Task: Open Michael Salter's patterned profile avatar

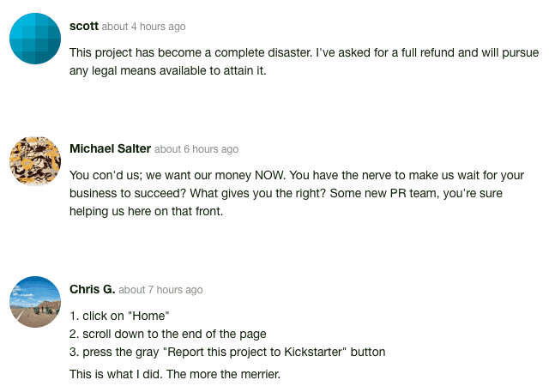Action: pos(35,161)
